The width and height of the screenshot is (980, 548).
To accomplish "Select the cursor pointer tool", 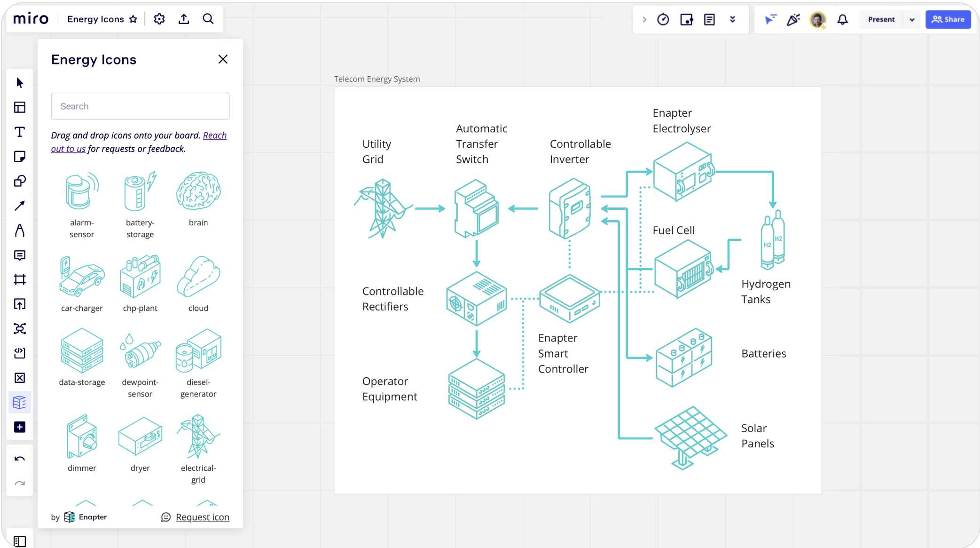I will [19, 83].
